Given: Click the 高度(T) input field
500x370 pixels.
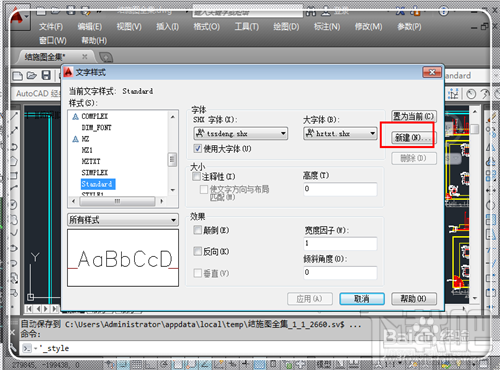Looking at the screenshot, I should (340, 189).
